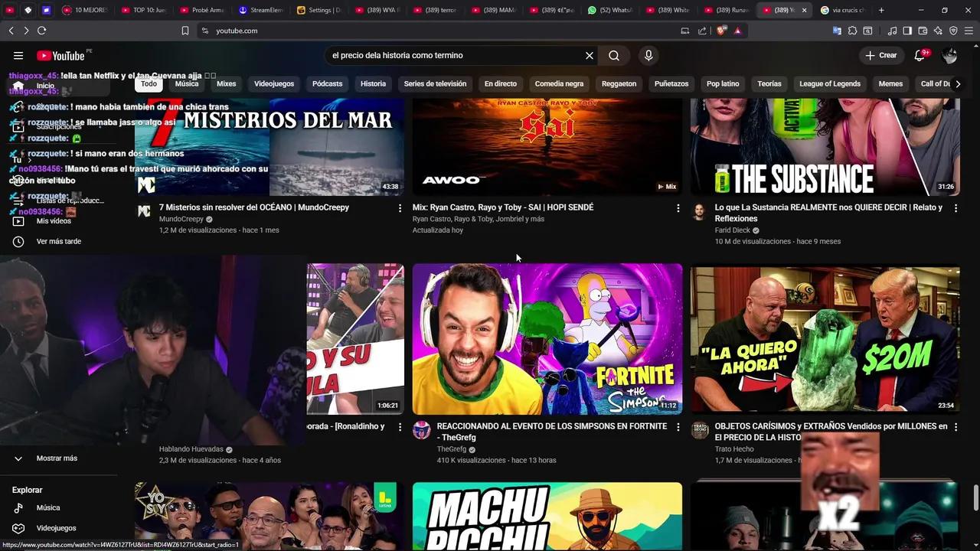Open Brave Shields lion icon

[x=721, y=31]
